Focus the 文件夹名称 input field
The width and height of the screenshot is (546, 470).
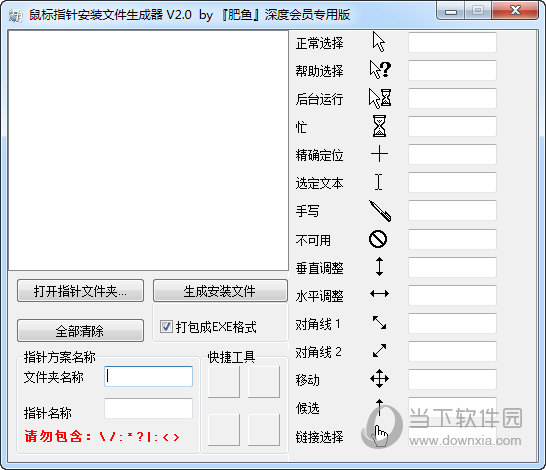pos(148,376)
